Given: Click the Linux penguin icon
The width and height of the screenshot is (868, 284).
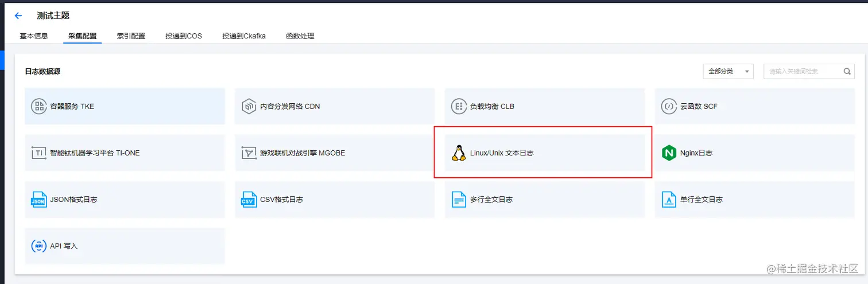Looking at the screenshot, I should pos(459,153).
